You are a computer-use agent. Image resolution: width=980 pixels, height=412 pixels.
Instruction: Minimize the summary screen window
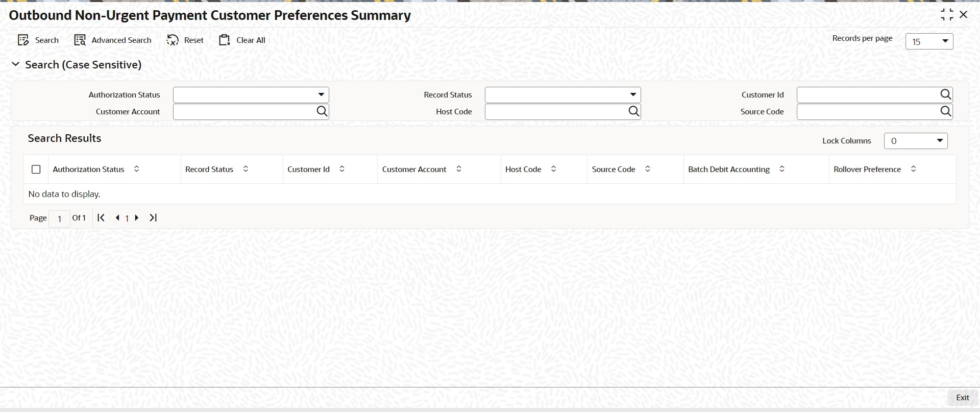click(947, 15)
